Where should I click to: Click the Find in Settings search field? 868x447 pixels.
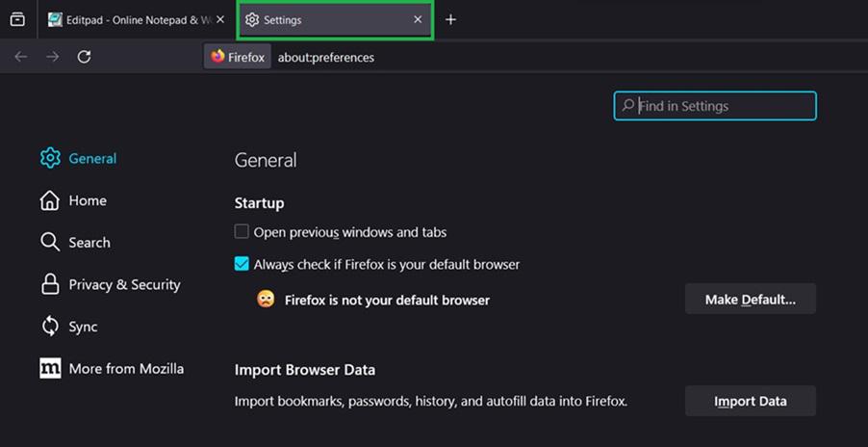coord(722,106)
